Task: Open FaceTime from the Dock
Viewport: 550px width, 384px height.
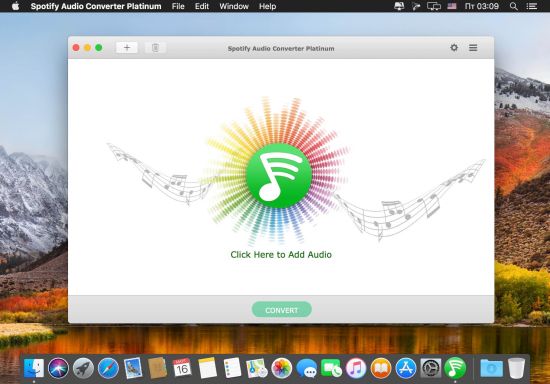Action: (331, 368)
